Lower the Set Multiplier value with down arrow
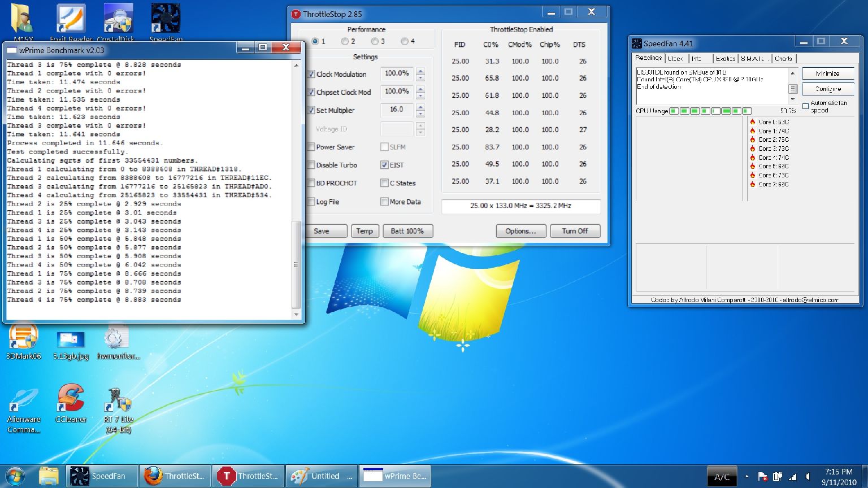 click(x=420, y=114)
